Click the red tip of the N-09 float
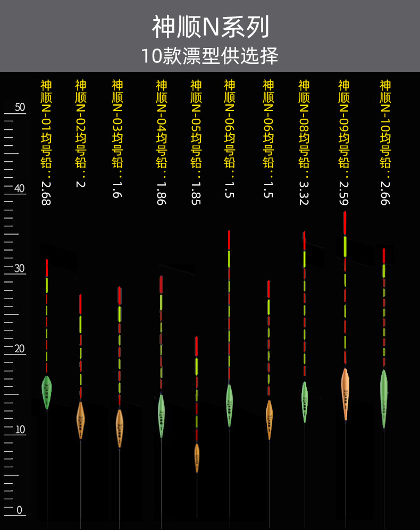This screenshot has height=530, width=420. [x=345, y=223]
